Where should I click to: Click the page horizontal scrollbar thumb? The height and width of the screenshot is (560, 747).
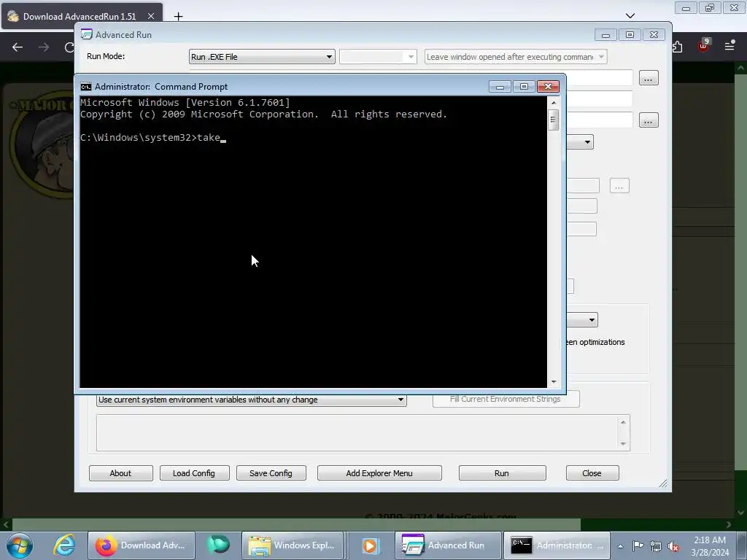pos(296,524)
